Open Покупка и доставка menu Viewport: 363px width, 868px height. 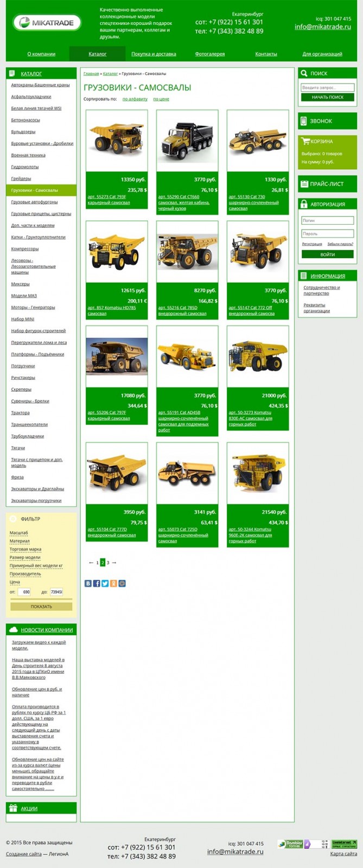[154, 54]
